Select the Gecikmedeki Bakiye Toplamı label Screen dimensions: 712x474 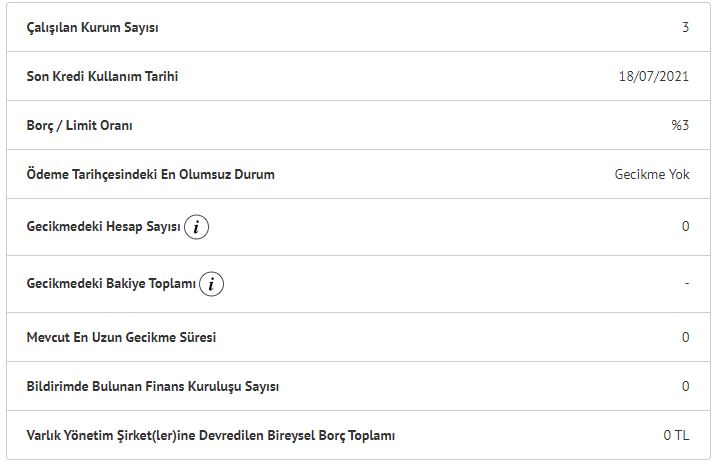click(x=111, y=284)
